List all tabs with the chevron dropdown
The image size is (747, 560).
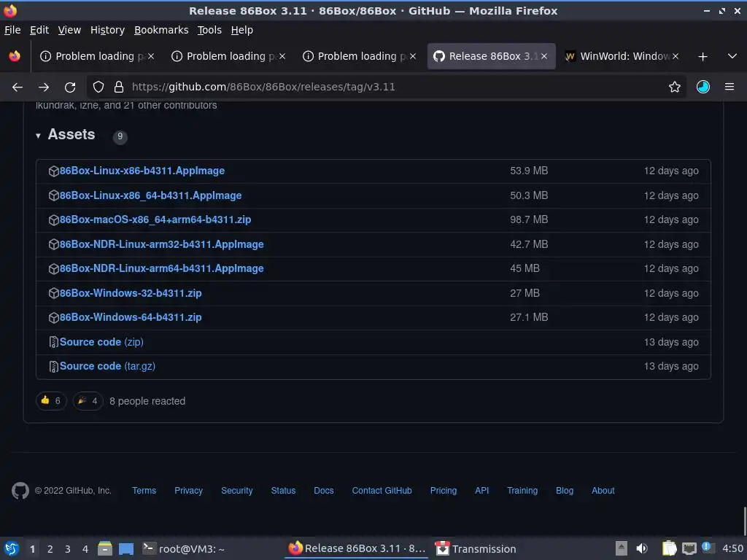(x=732, y=56)
